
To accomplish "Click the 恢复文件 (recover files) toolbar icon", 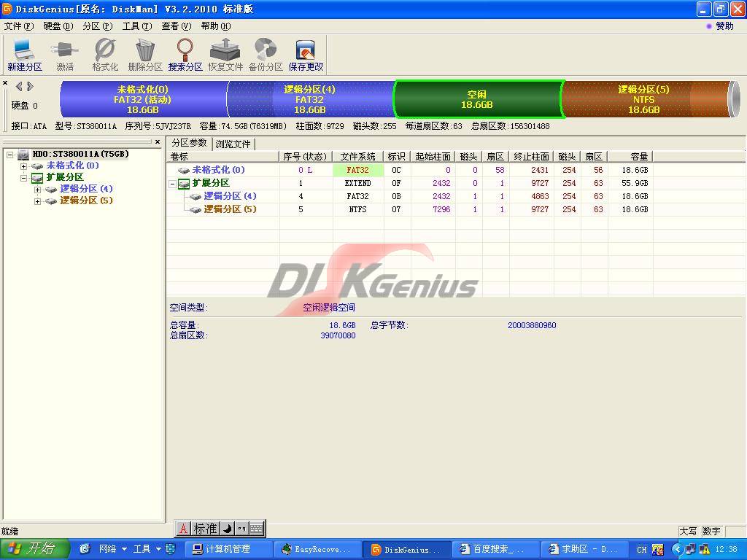I will (x=225, y=55).
